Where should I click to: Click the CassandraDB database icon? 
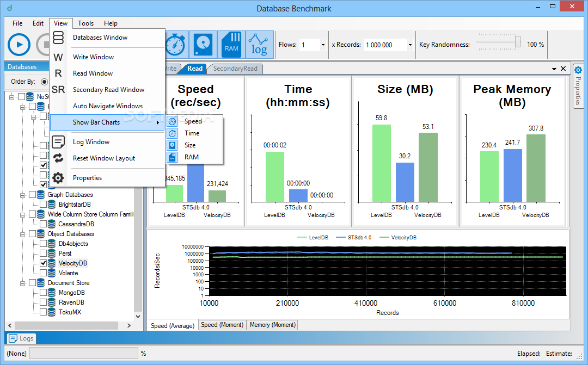[52, 224]
